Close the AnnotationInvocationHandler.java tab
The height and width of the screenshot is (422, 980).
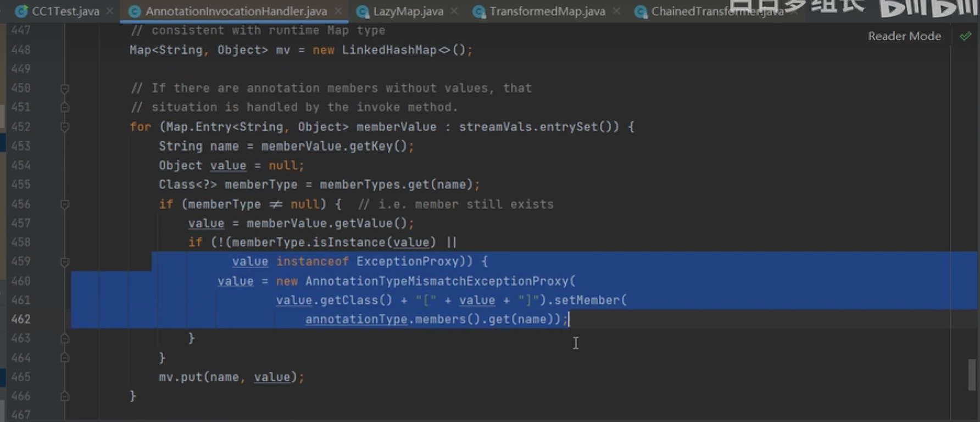pos(338,11)
